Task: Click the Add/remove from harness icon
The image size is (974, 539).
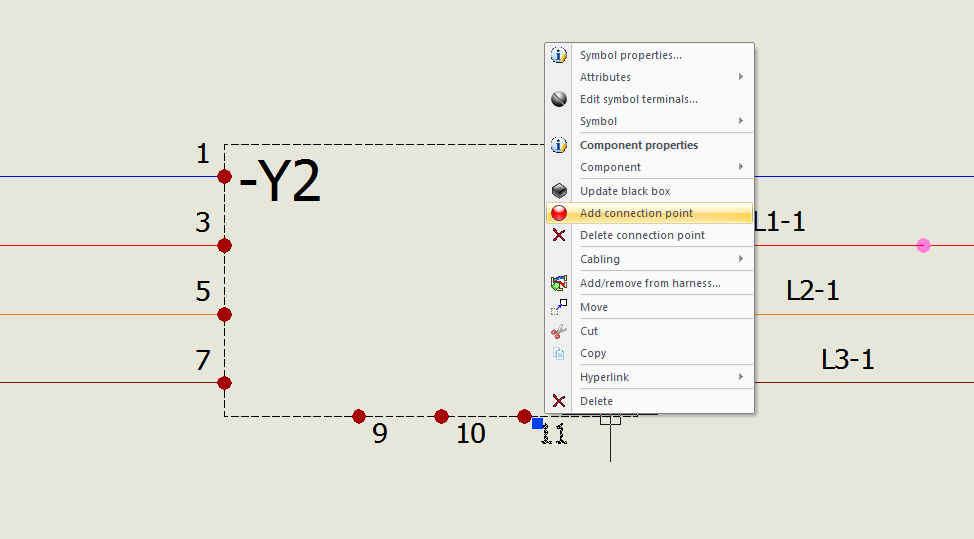Action: (x=559, y=283)
